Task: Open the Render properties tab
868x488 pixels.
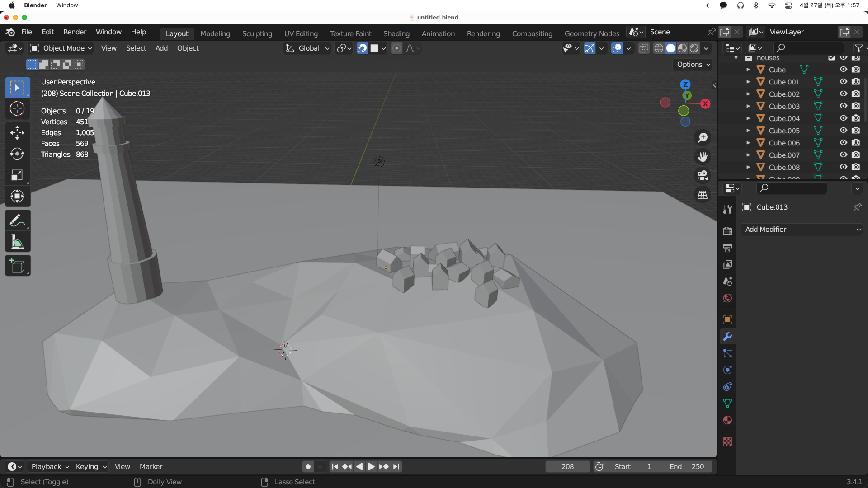Action: point(727,231)
